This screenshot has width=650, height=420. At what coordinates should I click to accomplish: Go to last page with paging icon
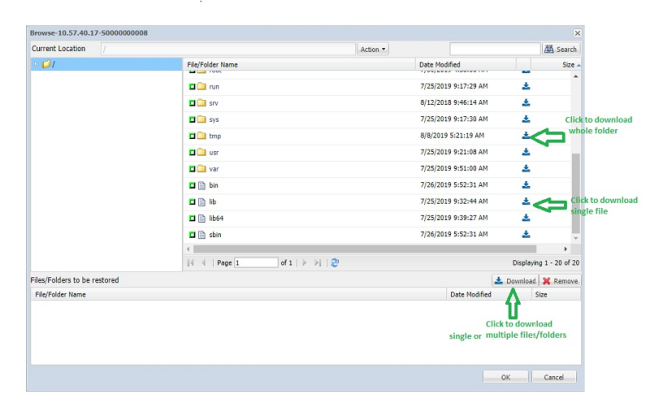pos(318,262)
